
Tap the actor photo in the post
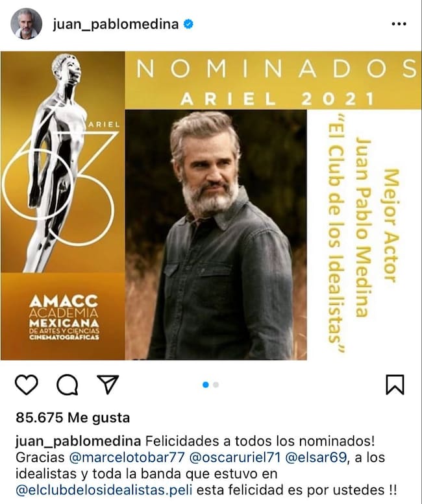pos(216,235)
